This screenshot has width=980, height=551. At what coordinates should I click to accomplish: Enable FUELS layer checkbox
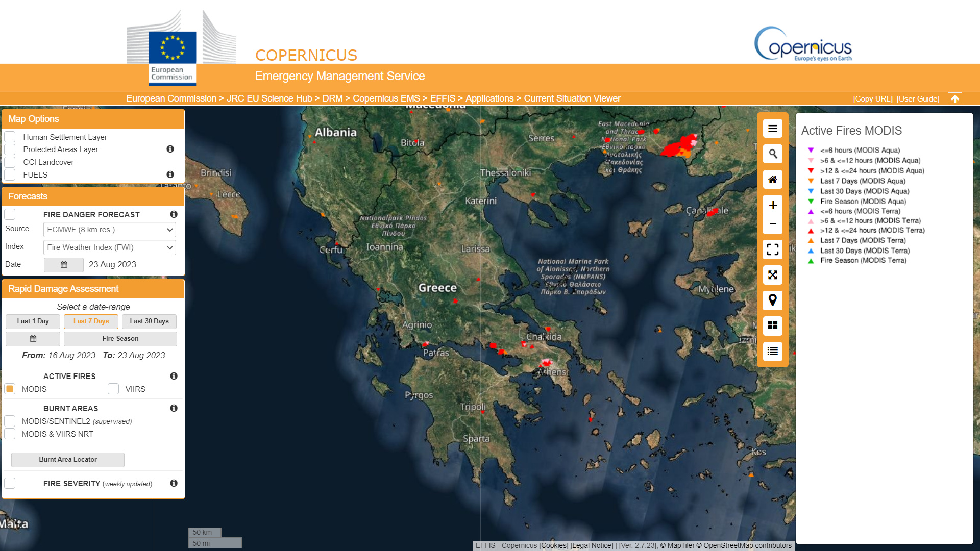click(x=10, y=175)
